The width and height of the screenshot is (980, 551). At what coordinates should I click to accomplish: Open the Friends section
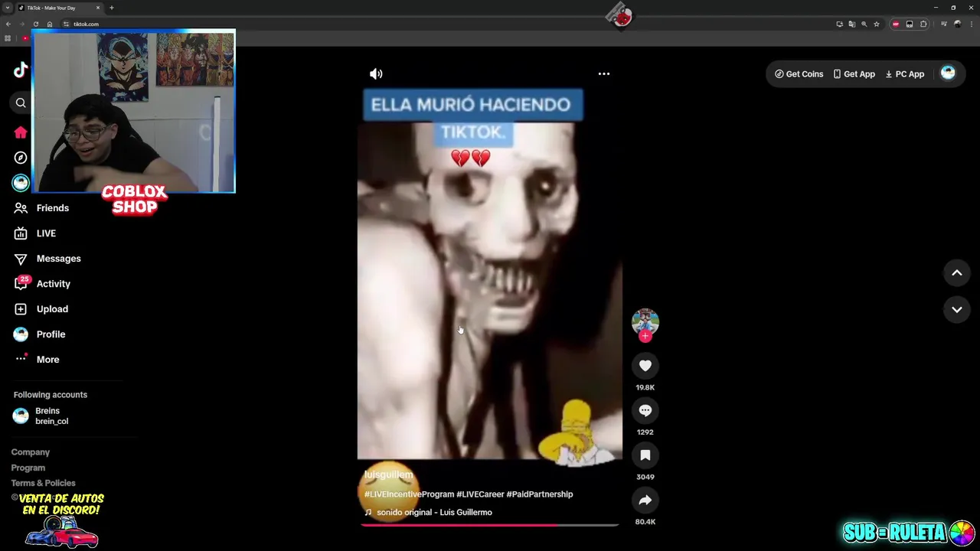[42, 208]
